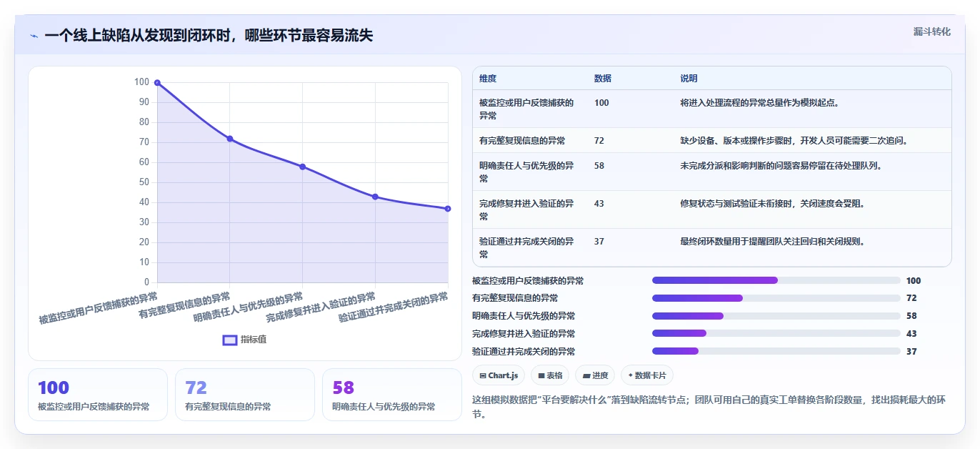Click the chart data point at value 37
Viewport: 980px width, 449px height.
tap(448, 209)
